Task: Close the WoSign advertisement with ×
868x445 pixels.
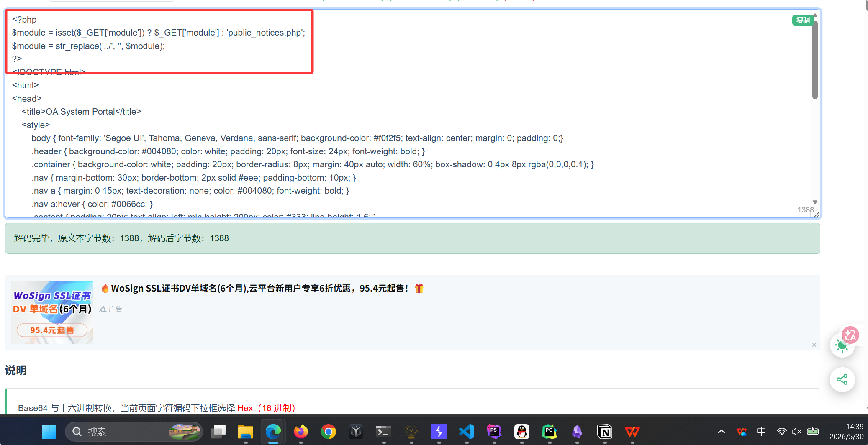Action: (x=814, y=345)
